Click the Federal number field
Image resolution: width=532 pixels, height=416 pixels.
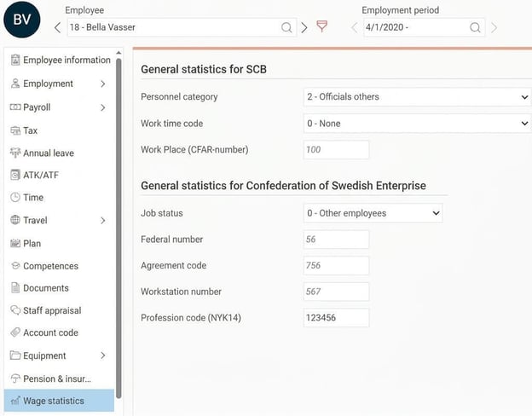pos(336,240)
